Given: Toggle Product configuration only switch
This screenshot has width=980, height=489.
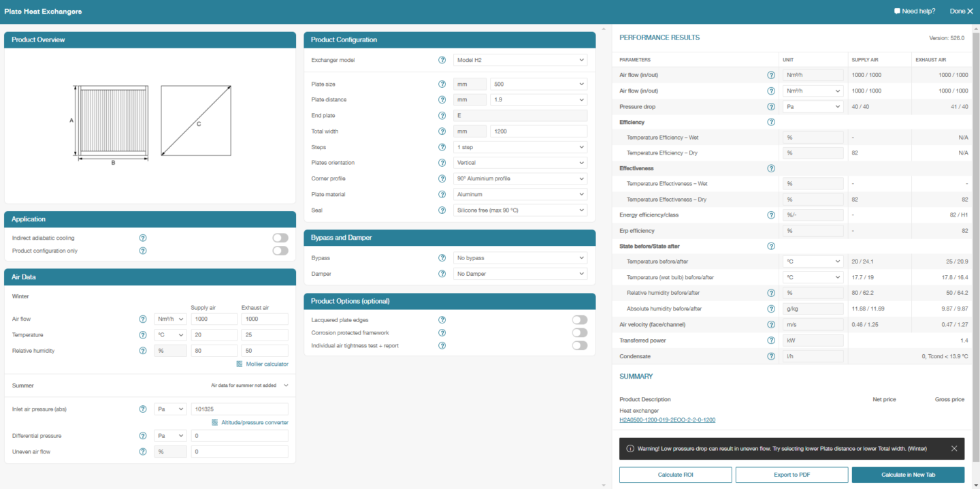Looking at the screenshot, I should coord(280,251).
